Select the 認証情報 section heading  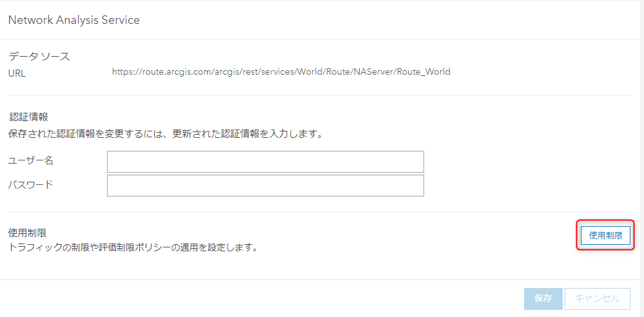[29, 117]
